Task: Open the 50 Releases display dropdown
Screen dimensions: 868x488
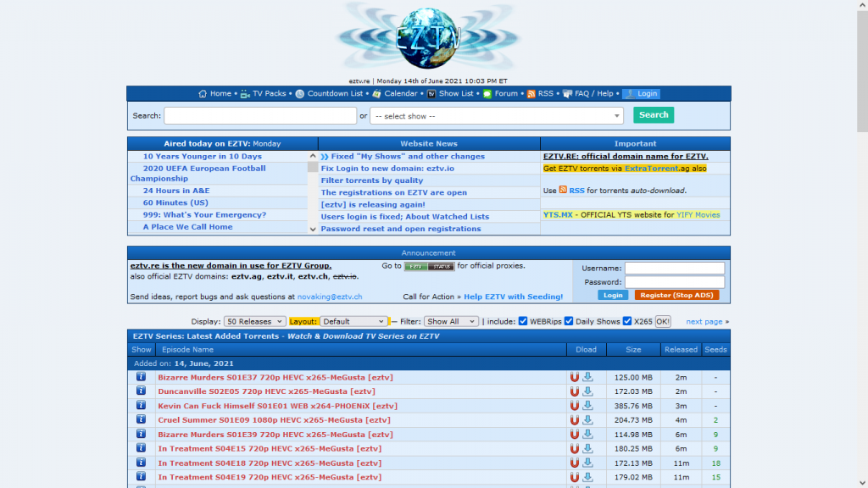Action: tap(254, 321)
